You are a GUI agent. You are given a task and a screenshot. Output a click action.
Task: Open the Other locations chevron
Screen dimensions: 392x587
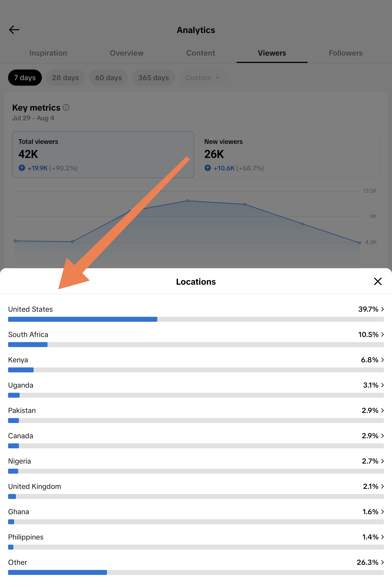tap(382, 562)
